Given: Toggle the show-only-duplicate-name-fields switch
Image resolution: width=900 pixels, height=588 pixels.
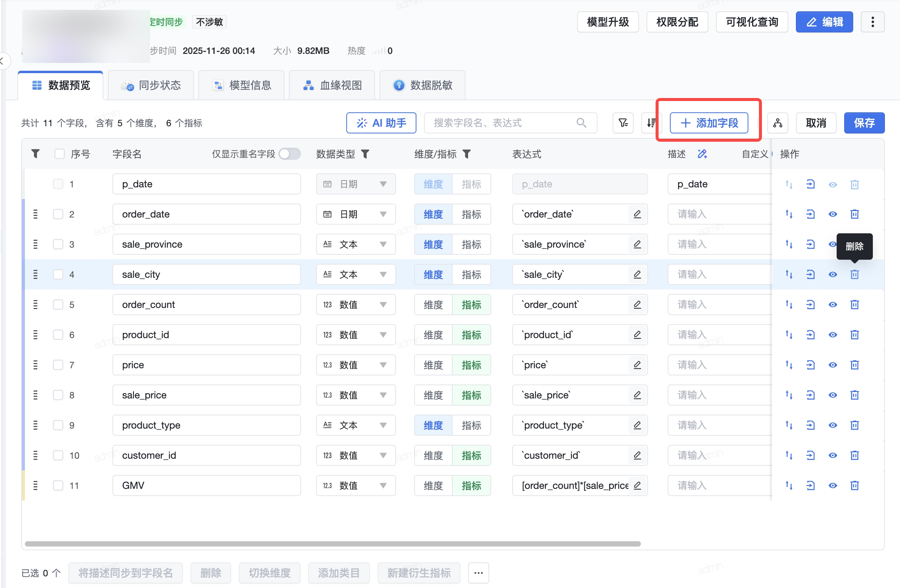Looking at the screenshot, I should tap(290, 154).
